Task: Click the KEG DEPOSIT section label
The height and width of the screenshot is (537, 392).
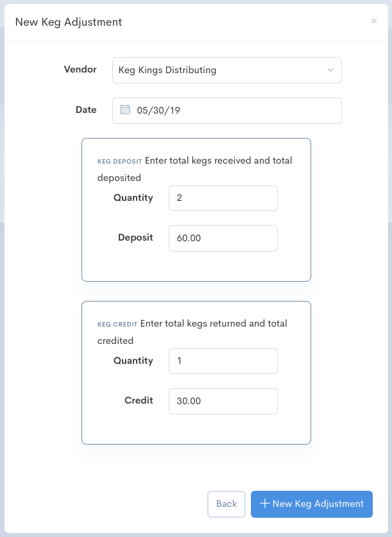Action: 119,162
